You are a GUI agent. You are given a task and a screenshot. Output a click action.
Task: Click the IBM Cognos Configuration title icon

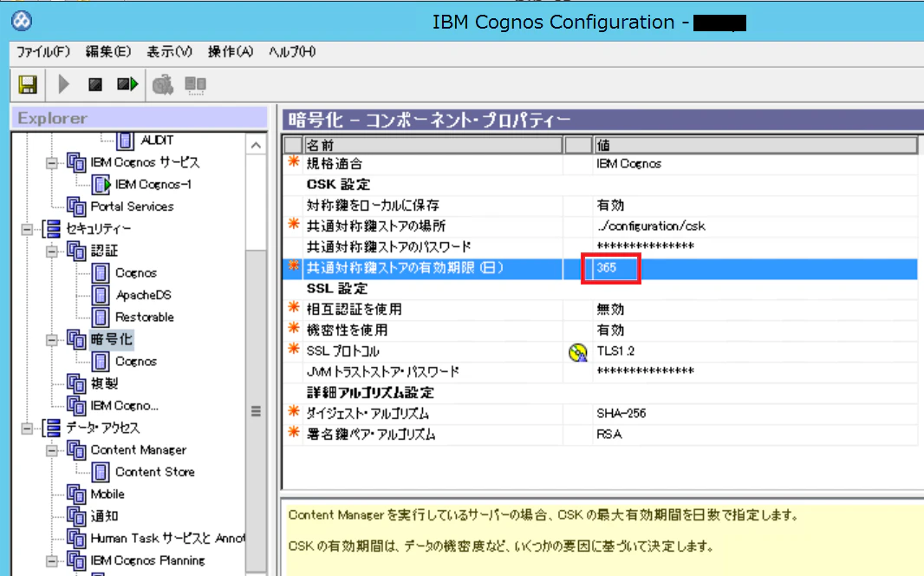[x=22, y=21]
